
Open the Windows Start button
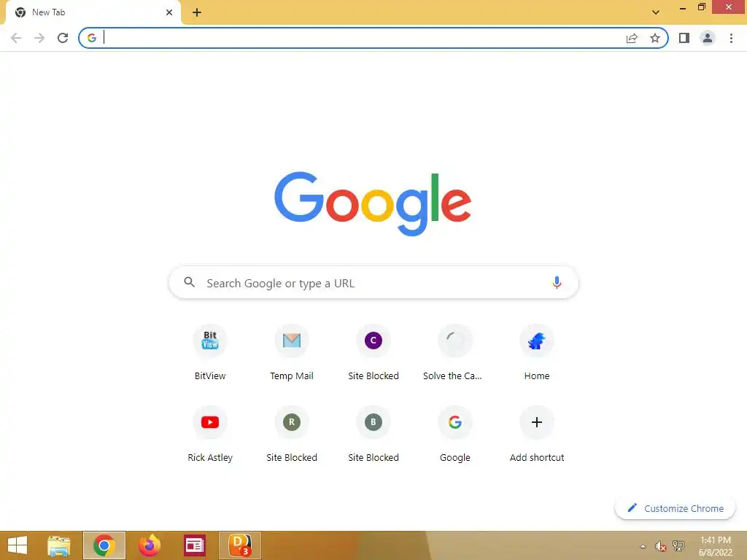[x=18, y=545]
